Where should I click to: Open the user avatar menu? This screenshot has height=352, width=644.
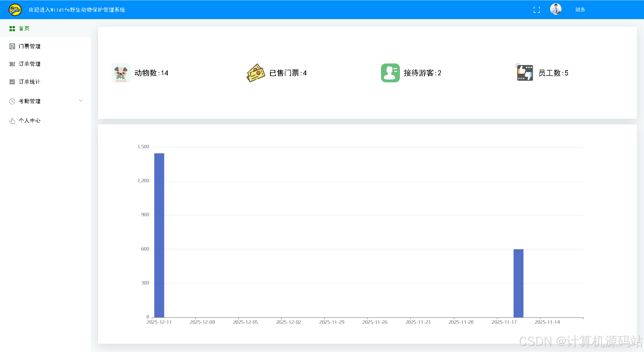556,9
